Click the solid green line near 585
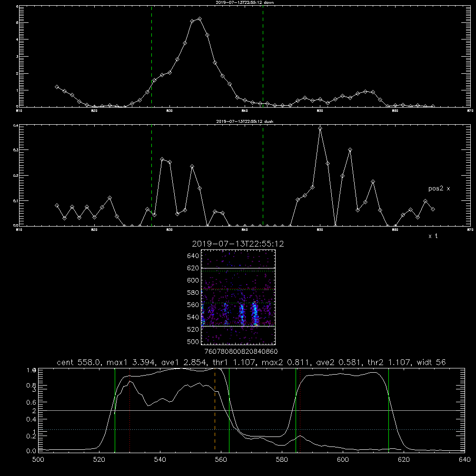The image size is (476, 476). 296,410
